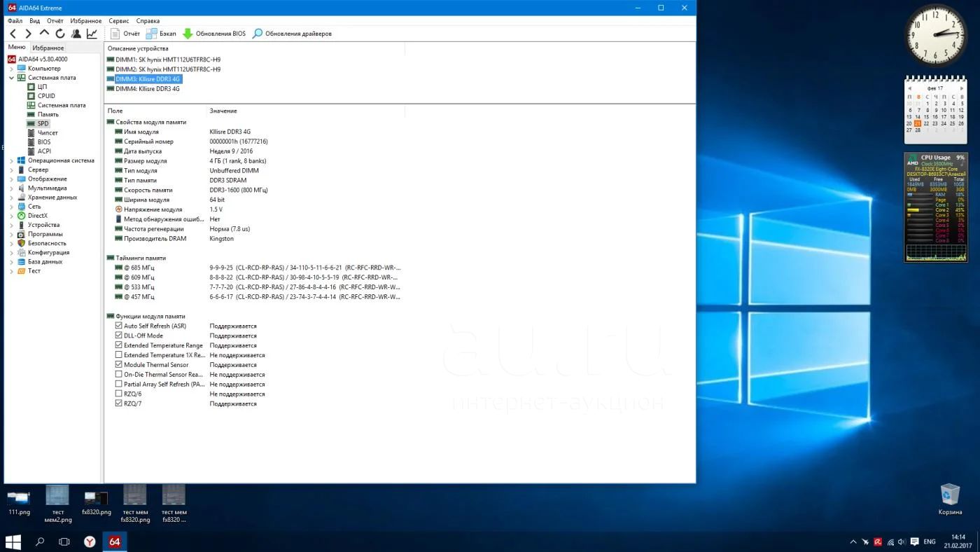
Task: Refresh the page with the circular arrow icon
Action: click(60, 34)
